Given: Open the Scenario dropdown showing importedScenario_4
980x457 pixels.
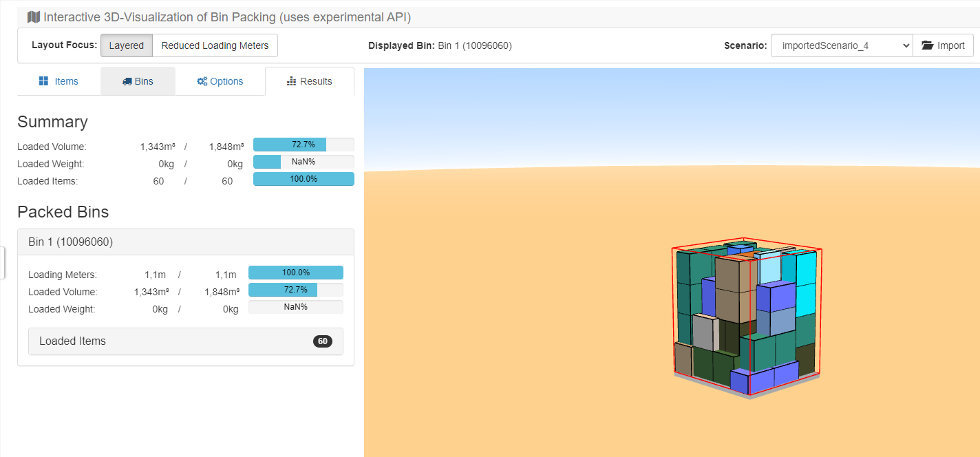Looking at the screenshot, I should click(841, 45).
